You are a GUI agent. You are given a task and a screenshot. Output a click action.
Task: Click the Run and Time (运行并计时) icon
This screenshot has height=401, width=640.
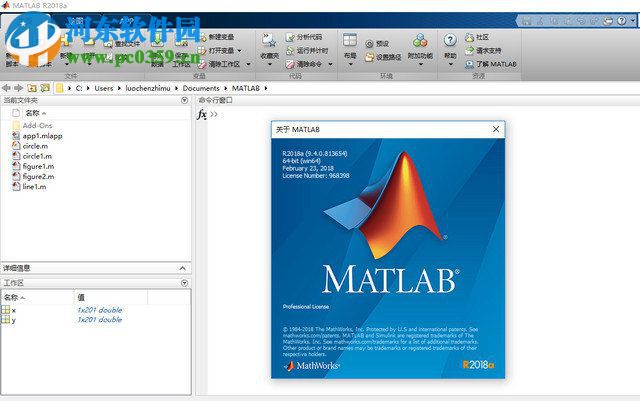pos(290,51)
